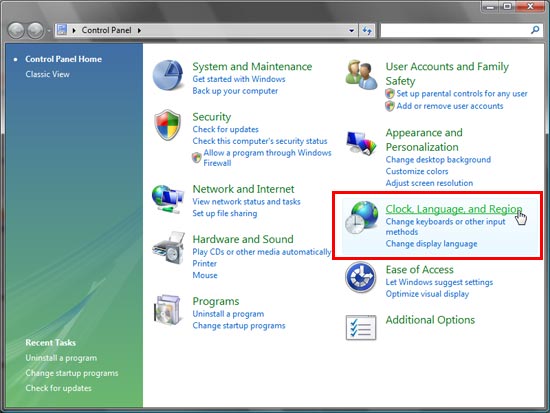Open User Accounts and Family Safety heading
The width and height of the screenshot is (550, 413).
click(447, 74)
